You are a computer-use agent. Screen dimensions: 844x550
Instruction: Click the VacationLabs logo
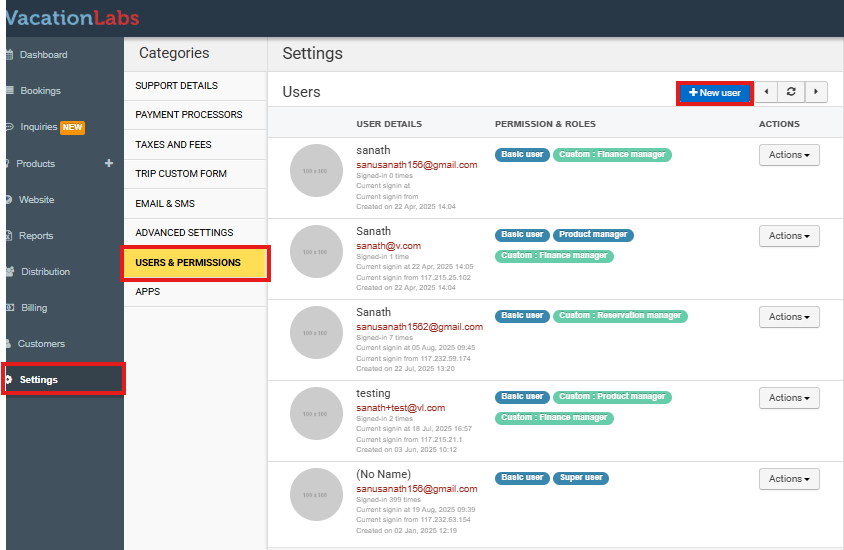pyautogui.click(x=72, y=17)
